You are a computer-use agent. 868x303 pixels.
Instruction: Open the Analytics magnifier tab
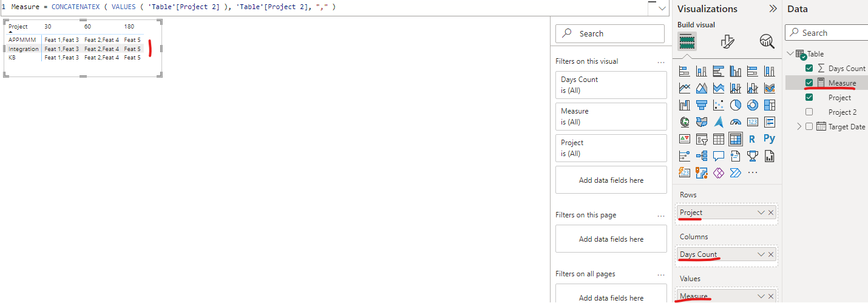767,41
